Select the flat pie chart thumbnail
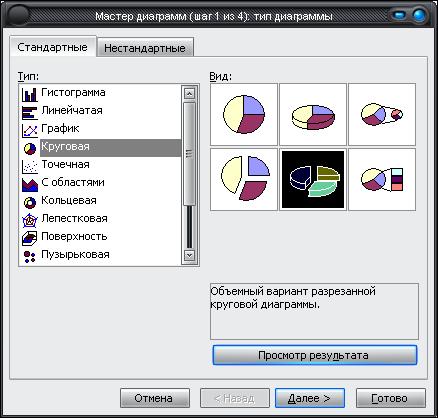This screenshot has width=438, height=418. point(244,114)
